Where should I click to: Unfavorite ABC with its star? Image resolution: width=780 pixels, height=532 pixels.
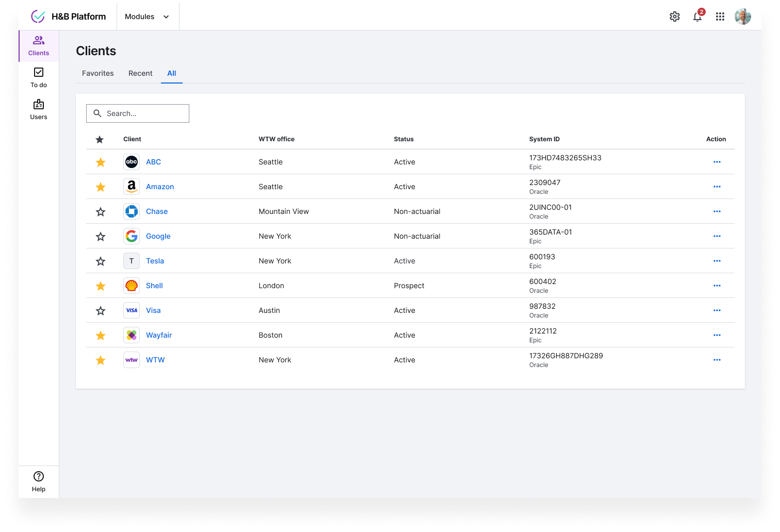tap(101, 162)
